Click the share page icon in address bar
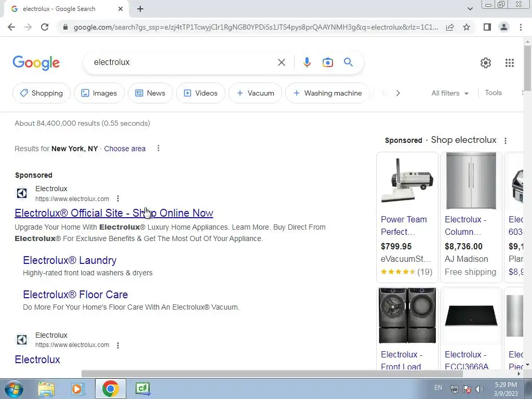This screenshot has width=532, height=399. [450, 27]
